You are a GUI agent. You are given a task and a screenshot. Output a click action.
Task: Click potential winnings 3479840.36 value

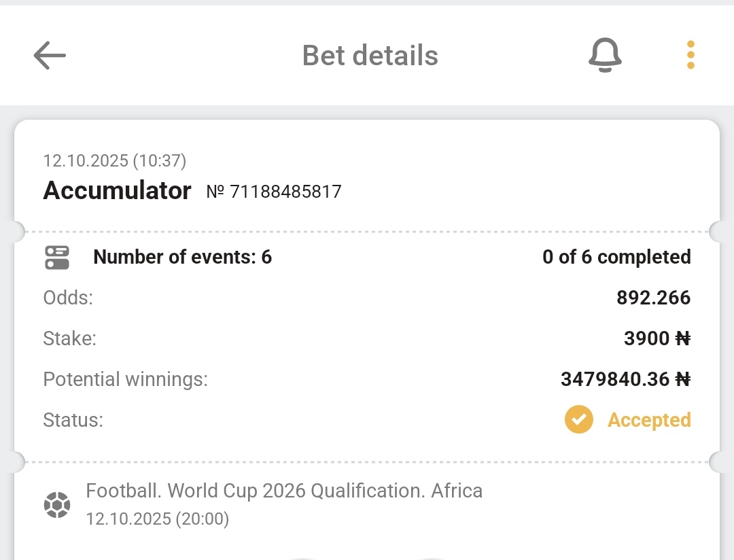[x=625, y=379]
